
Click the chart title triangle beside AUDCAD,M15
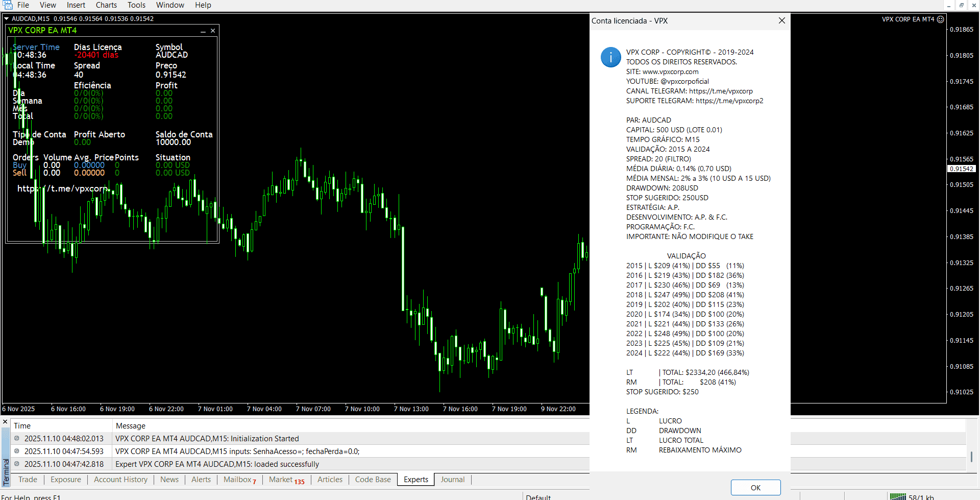[x=7, y=19]
